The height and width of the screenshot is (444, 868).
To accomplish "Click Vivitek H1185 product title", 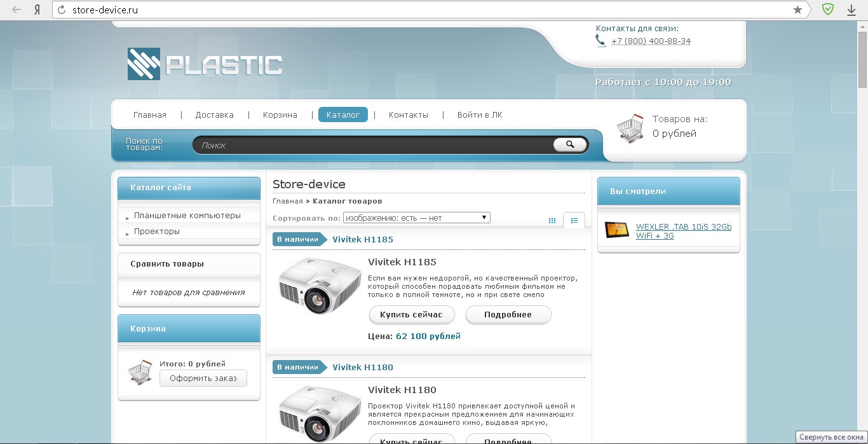I will coord(402,262).
